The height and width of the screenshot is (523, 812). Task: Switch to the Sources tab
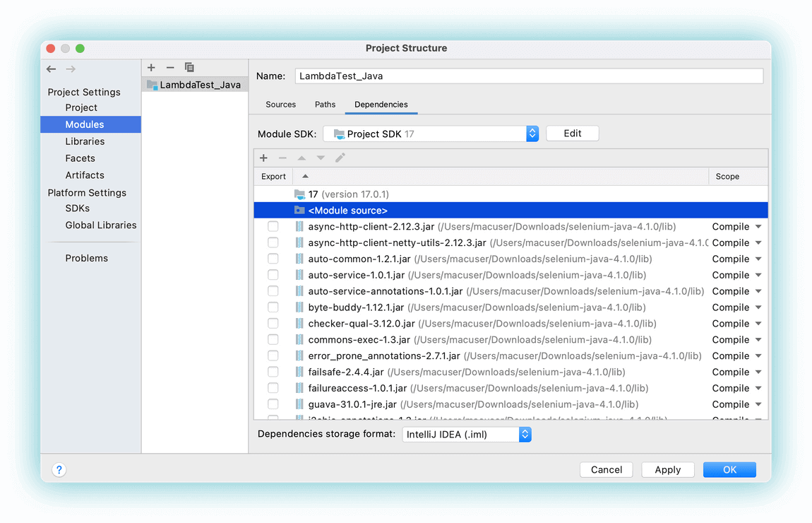click(280, 105)
